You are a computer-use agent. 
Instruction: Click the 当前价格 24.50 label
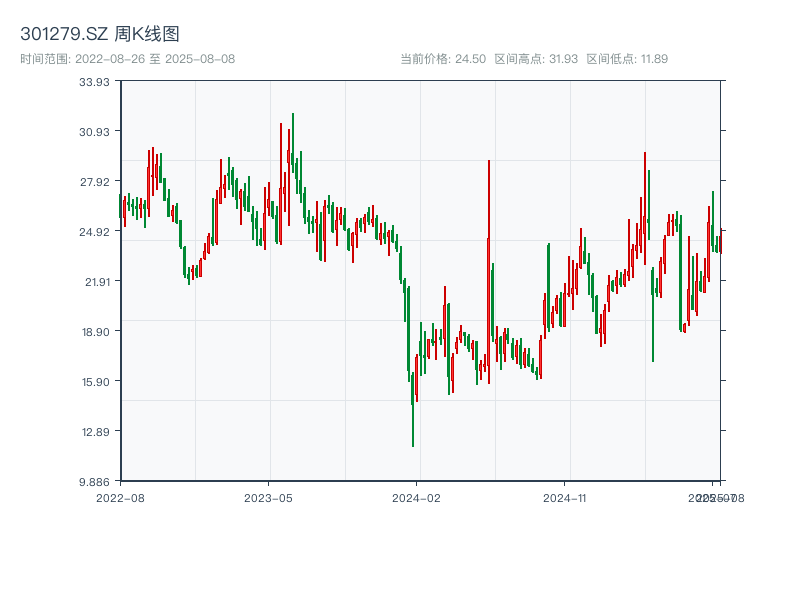(x=442, y=59)
